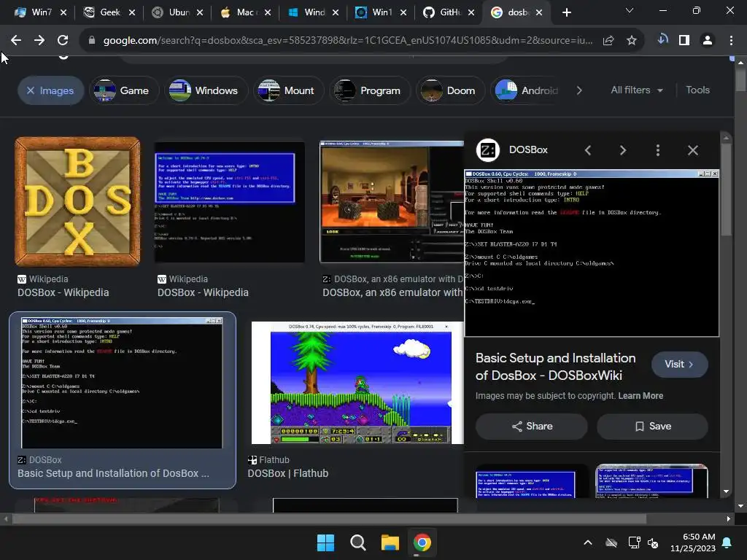Remove the Images filter chip
The width and height of the screenshot is (747, 560).
pos(51,90)
